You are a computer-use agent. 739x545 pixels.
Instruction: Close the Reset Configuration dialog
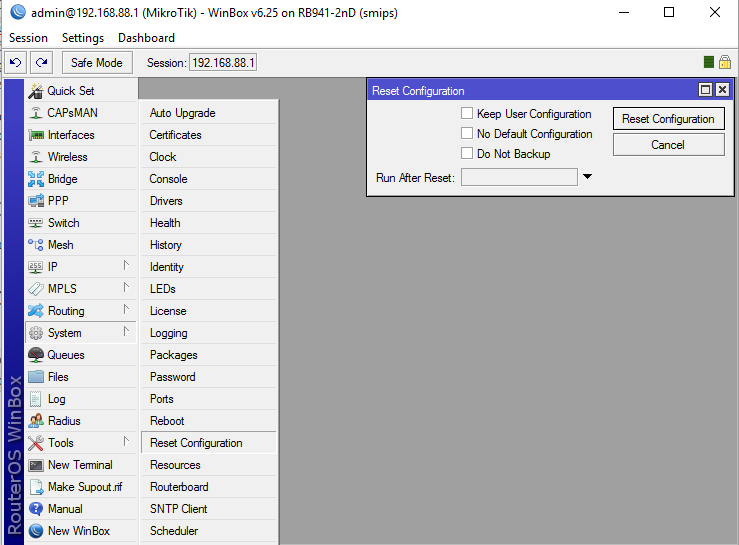pos(723,90)
